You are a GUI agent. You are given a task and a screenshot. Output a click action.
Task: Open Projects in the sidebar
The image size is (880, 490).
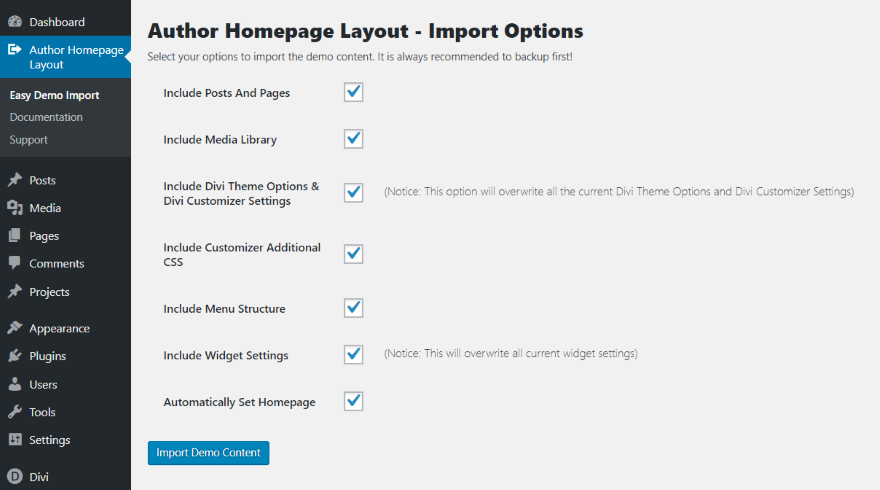49,292
